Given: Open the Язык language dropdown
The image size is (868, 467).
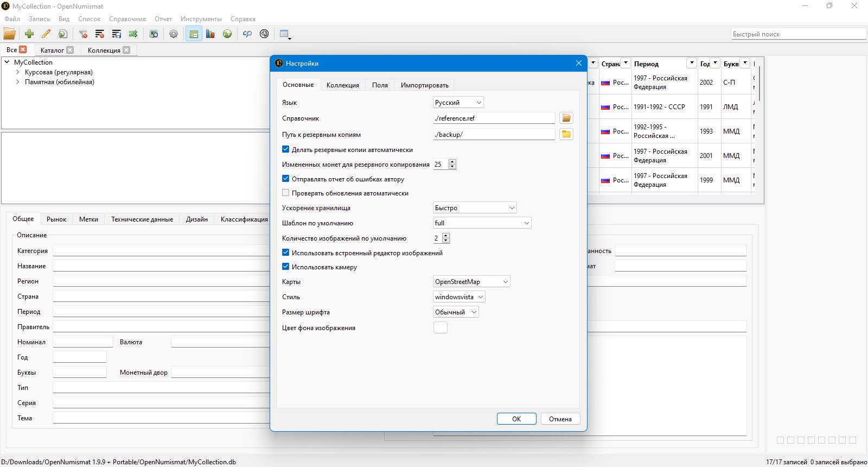Looking at the screenshot, I should 458,102.
